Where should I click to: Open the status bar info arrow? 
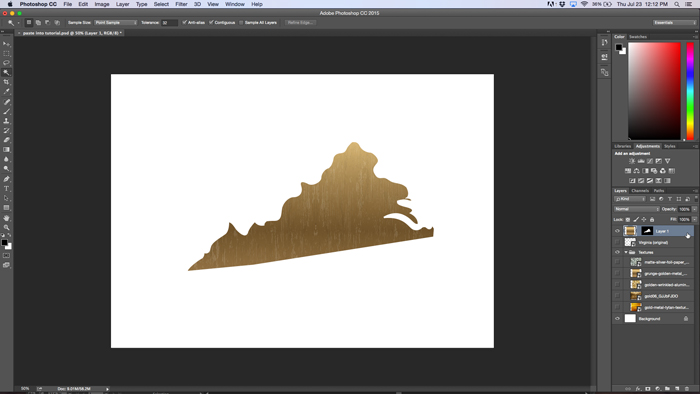point(107,389)
